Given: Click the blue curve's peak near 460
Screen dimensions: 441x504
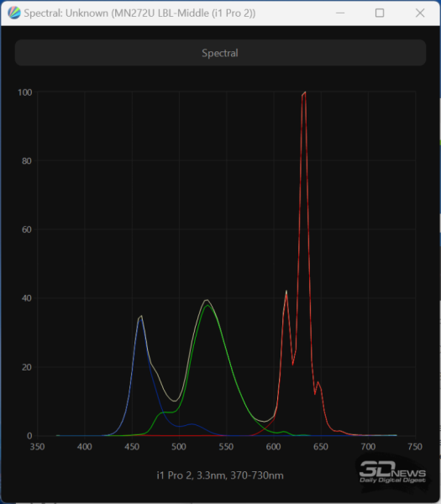Looking at the screenshot, I should (140, 320).
